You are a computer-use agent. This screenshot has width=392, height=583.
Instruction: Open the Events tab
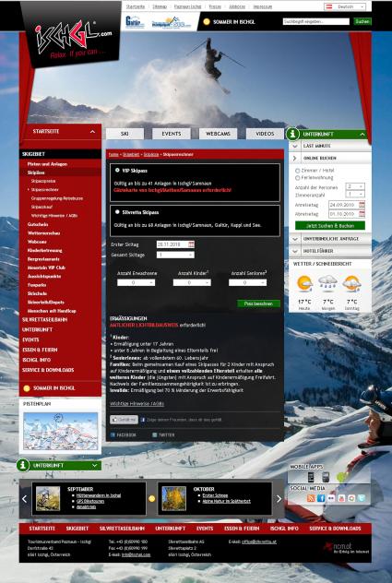click(172, 134)
